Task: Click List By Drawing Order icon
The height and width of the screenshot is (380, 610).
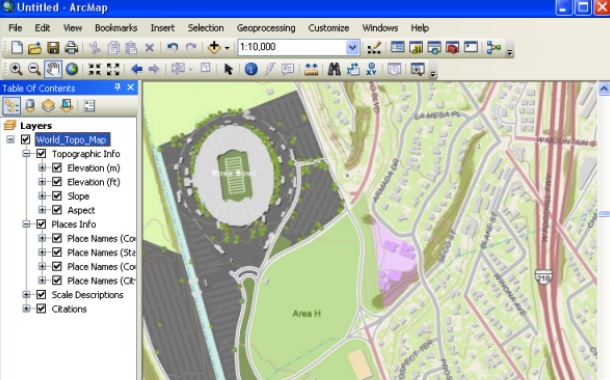Action: coord(11,106)
